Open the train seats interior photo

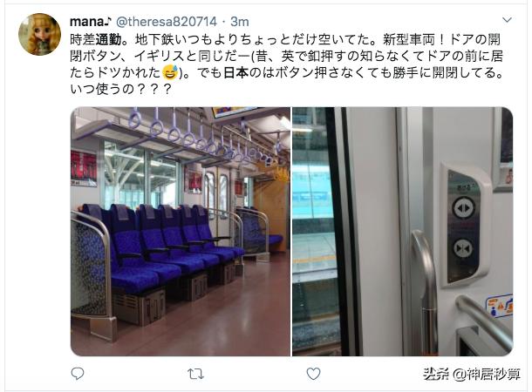181,232
